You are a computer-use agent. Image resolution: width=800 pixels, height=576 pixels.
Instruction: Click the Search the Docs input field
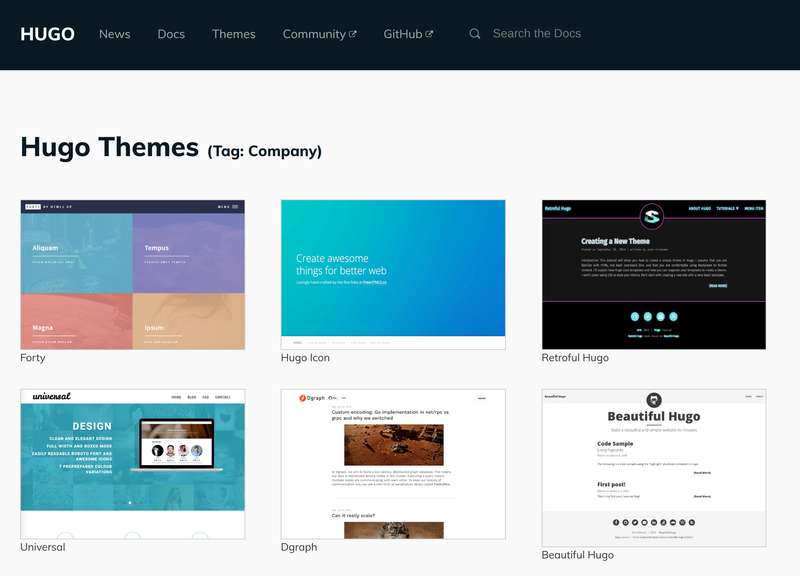coord(540,33)
